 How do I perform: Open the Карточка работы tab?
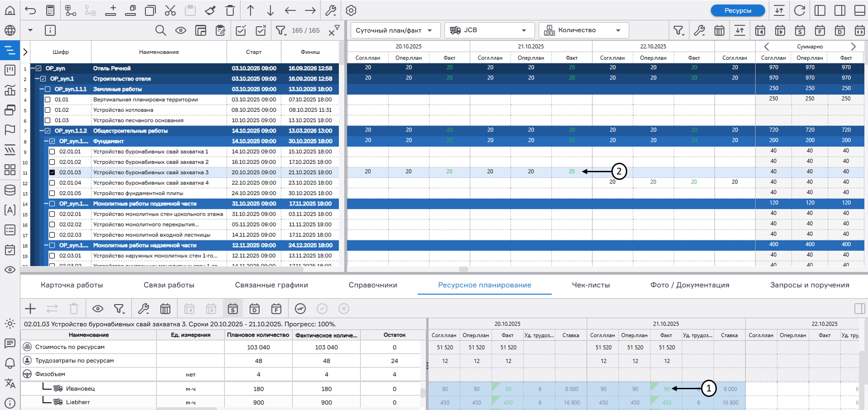point(72,285)
